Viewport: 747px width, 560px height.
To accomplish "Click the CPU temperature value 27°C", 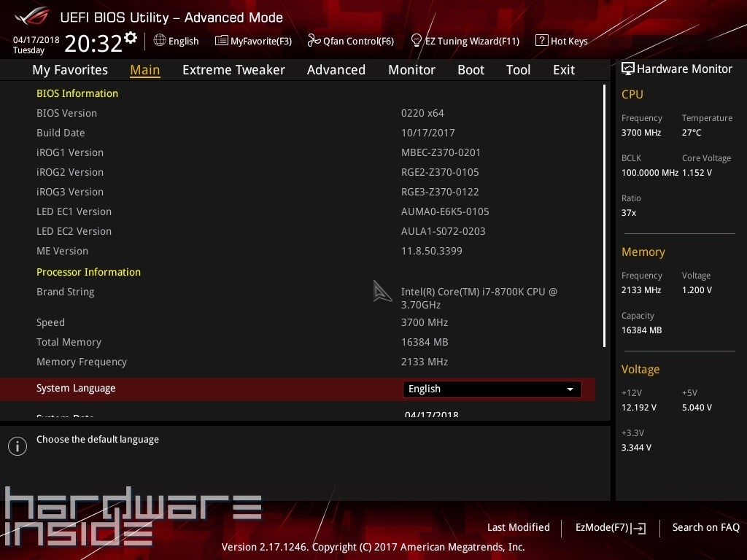I will [692, 133].
